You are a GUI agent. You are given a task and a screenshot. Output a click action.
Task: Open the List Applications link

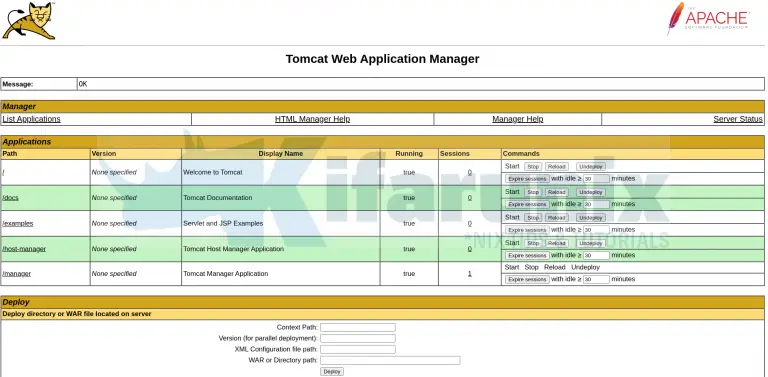31,119
